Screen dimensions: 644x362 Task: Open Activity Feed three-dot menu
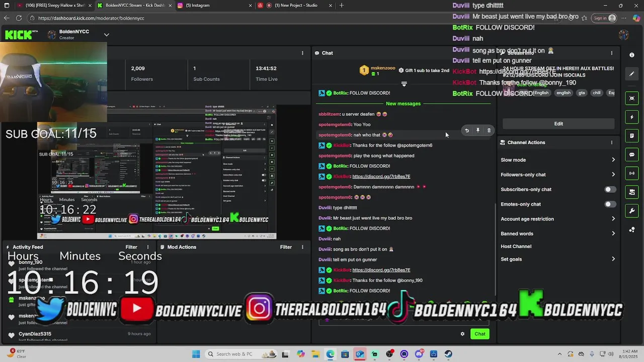[148, 247]
